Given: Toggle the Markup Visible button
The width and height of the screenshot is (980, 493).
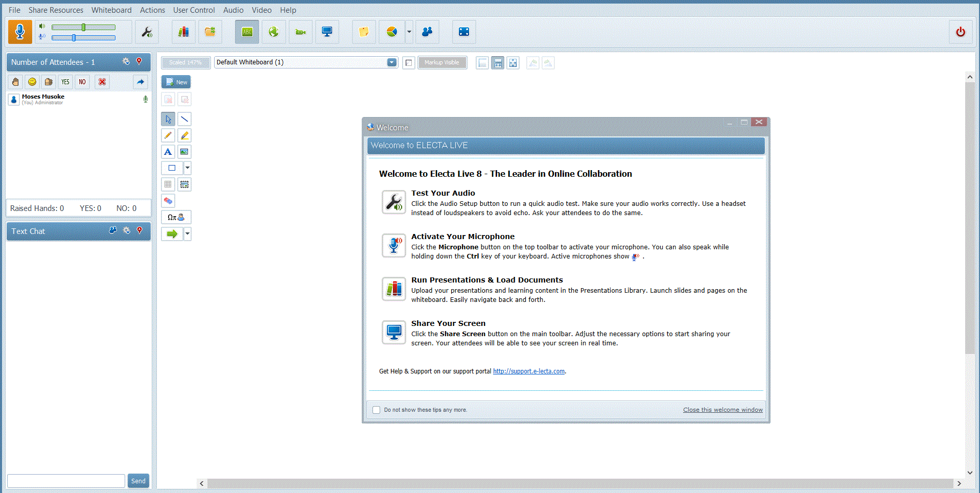Looking at the screenshot, I should (x=442, y=62).
